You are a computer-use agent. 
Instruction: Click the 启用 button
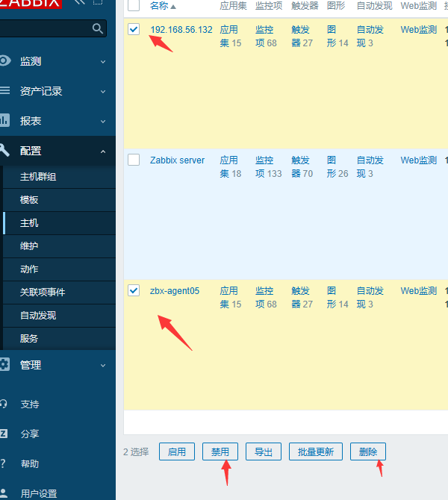coord(177,451)
